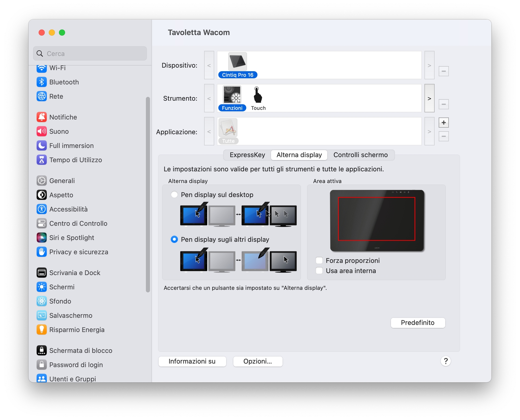
Task: Open Schermi display icon
Action: [42, 287]
